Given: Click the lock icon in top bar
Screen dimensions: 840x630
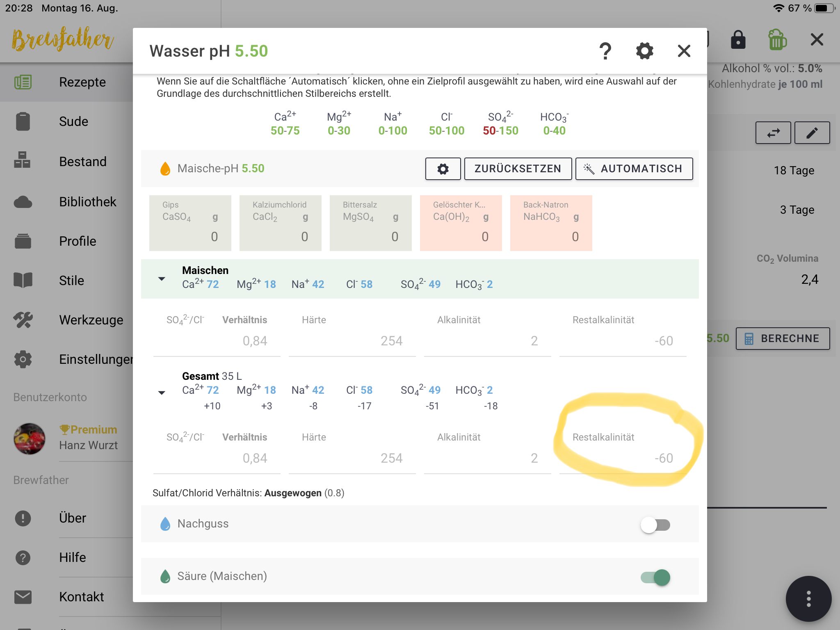Looking at the screenshot, I should (738, 40).
